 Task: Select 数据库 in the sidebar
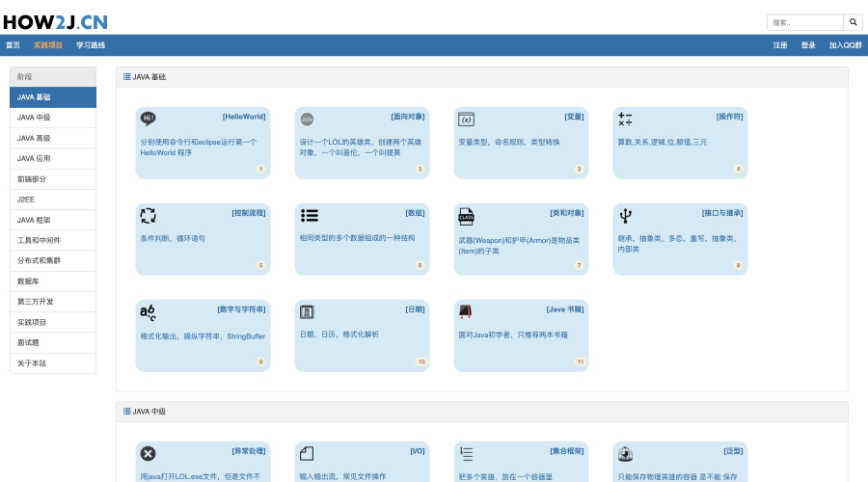[53, 281]
